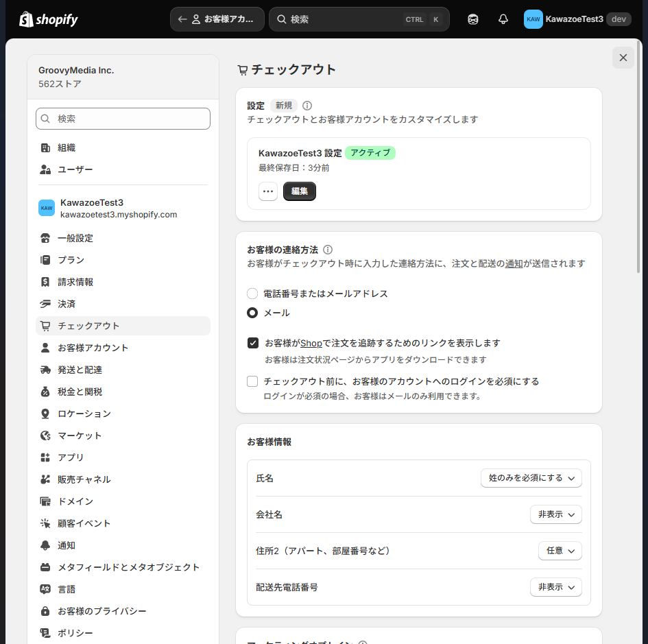Focus the settings sidebar 検索 field
The width and height of the screenshot is (648, 644).
tap(123, 119)
